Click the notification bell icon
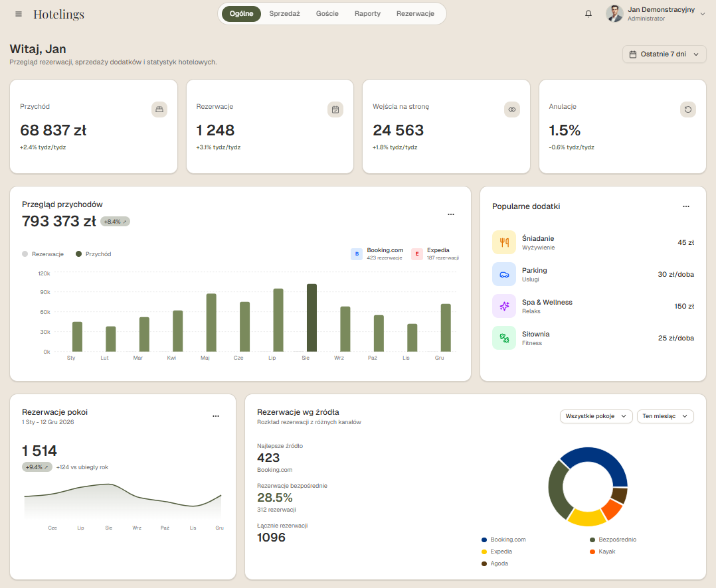The height and width of the screenshot is (588, 716). [588, 14]
